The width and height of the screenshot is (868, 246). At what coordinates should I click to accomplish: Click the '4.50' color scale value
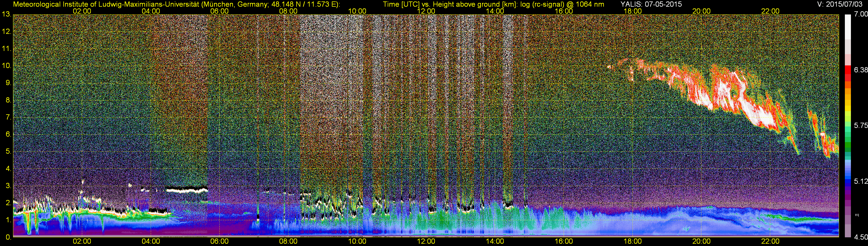pos(861,237)
